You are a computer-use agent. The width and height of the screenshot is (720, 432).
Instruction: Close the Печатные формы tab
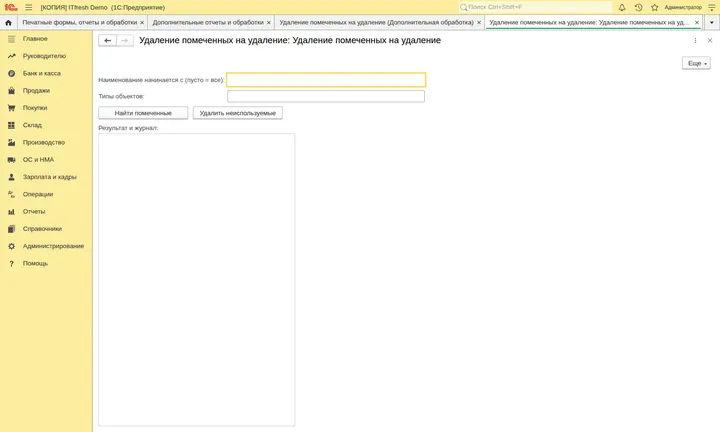(142, 22)
